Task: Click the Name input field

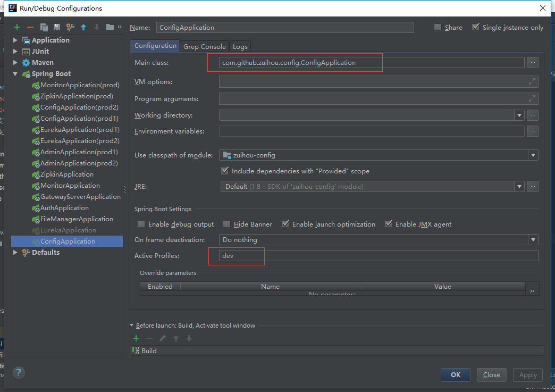Action: click(285, 28)
